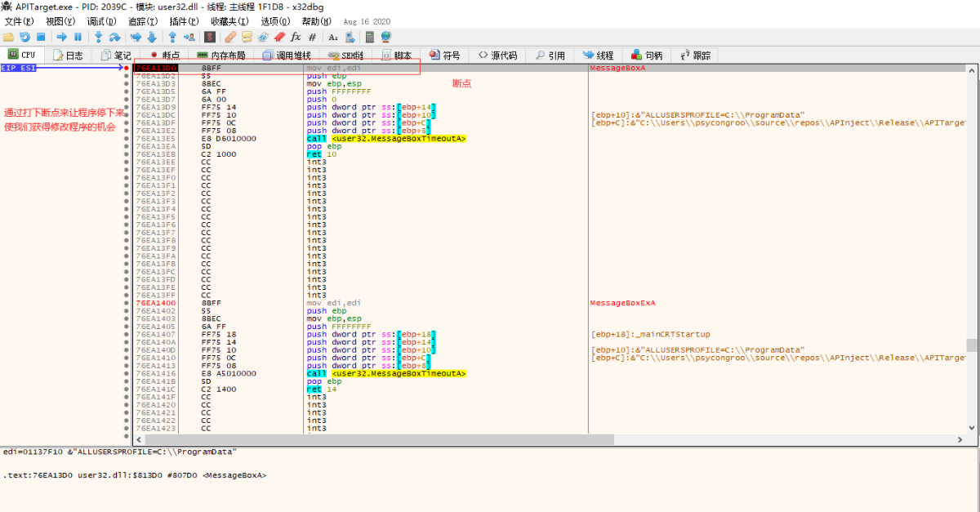The height and width of the screenshot is (512, 980).
Task: Switch to the 调用堆栈 call stack tab
Action: 286,56
